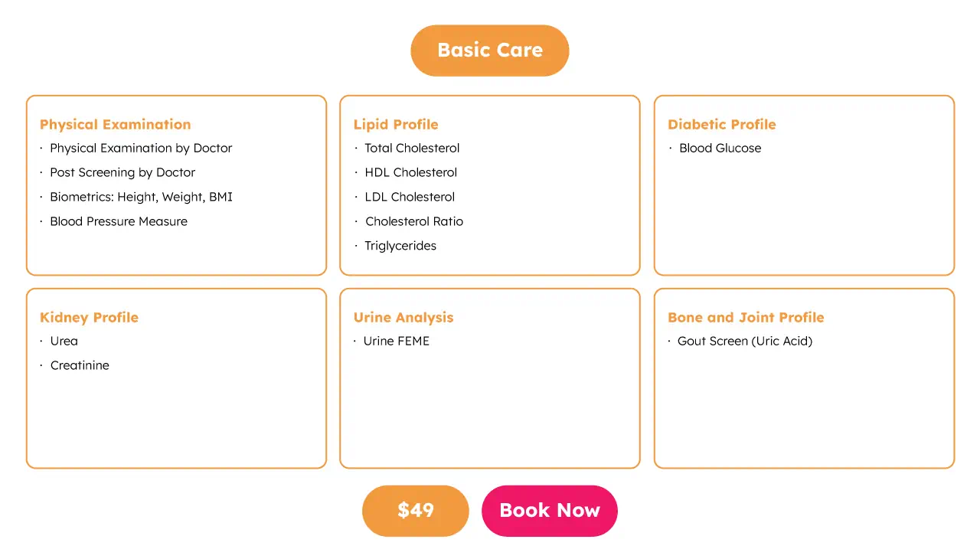
Task: Select the Creatinine list item
Action: (x=80, y=366)
